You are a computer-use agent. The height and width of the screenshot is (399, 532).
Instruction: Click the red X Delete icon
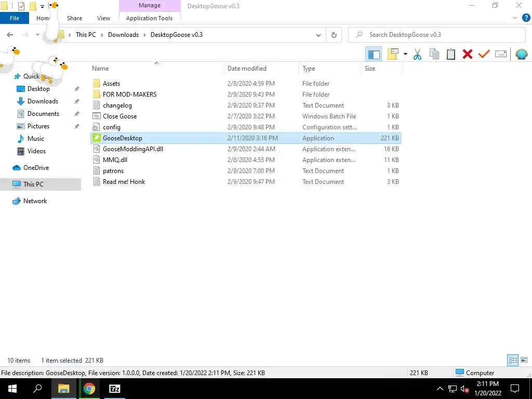point(467,54)
